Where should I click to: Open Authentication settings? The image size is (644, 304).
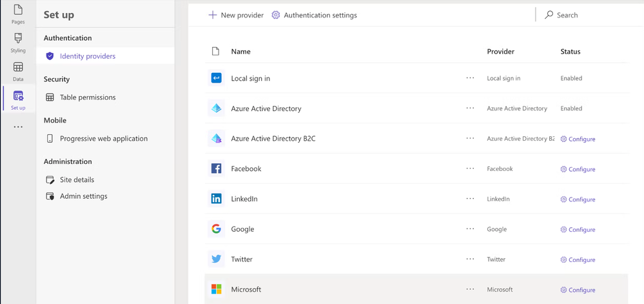(315, 15)
